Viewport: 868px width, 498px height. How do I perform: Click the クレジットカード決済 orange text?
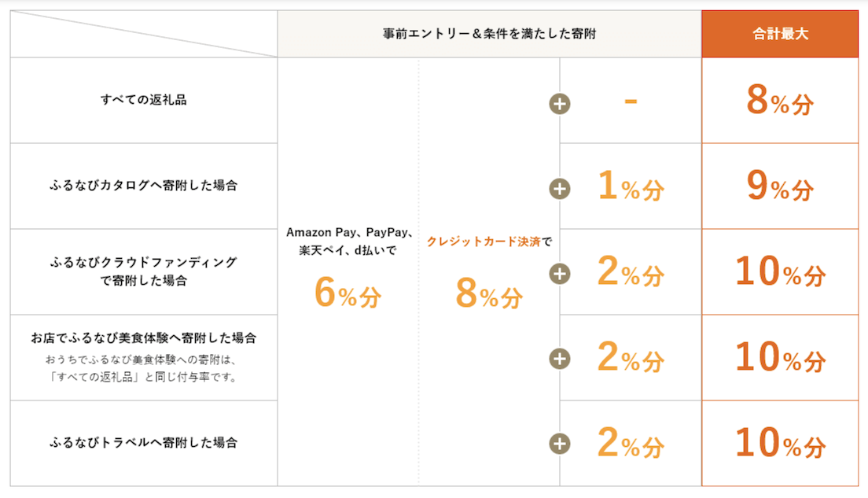click(x=484, y=242)
